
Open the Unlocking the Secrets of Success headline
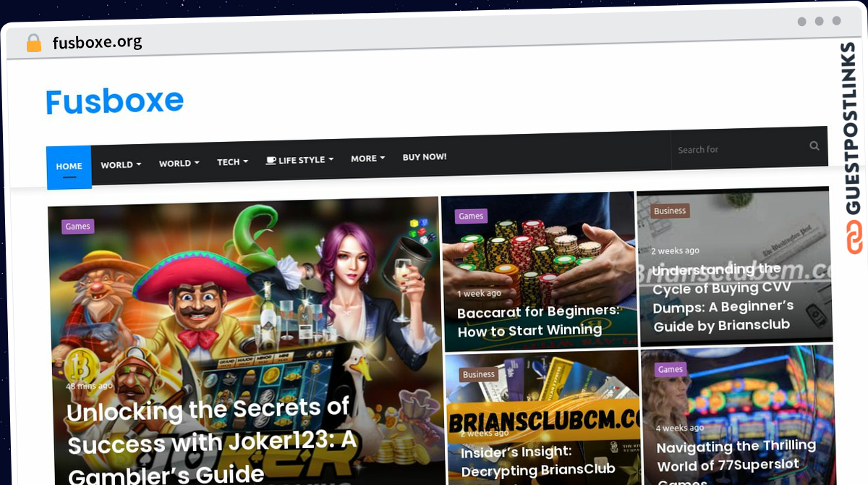point(212,440)
